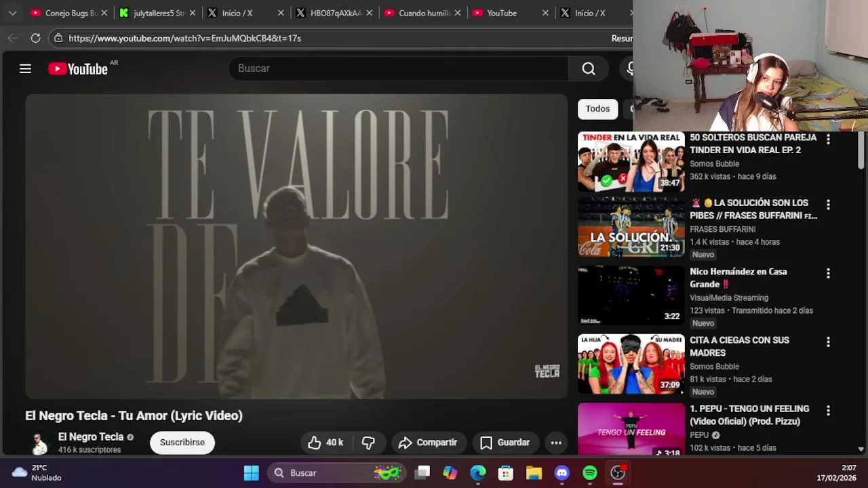Open the weather widget showing 21°C Nublado
Screen dimensions: 868x488
pos(37,472)
